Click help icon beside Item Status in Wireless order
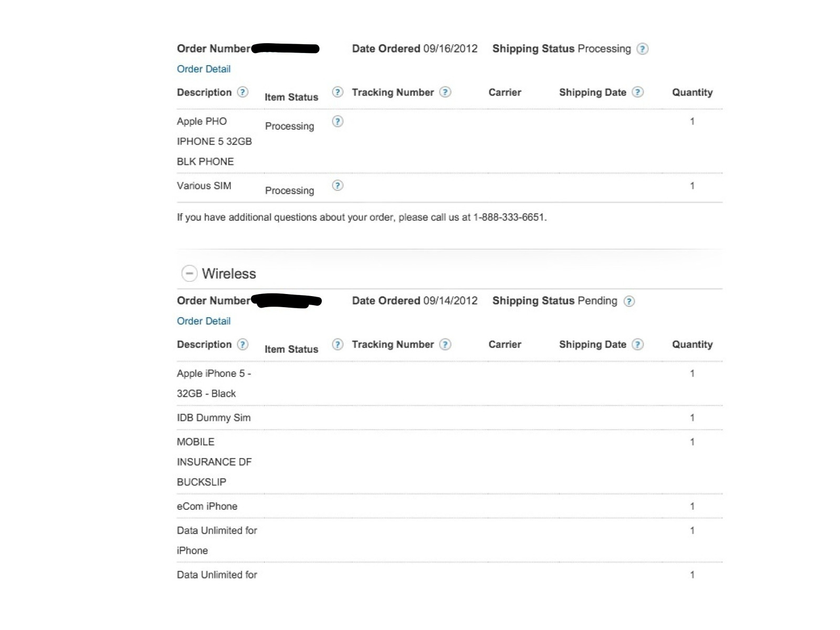840x630 pixels. [x=338, y=344]
